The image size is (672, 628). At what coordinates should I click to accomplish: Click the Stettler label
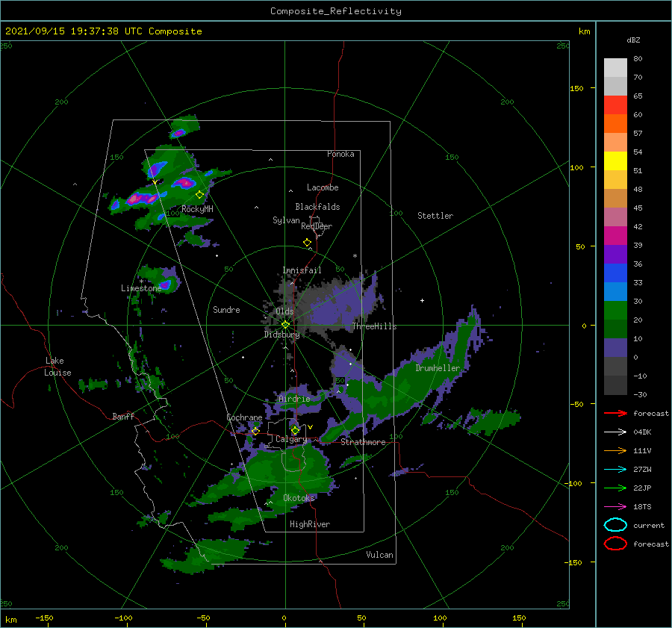coord(435,216)
